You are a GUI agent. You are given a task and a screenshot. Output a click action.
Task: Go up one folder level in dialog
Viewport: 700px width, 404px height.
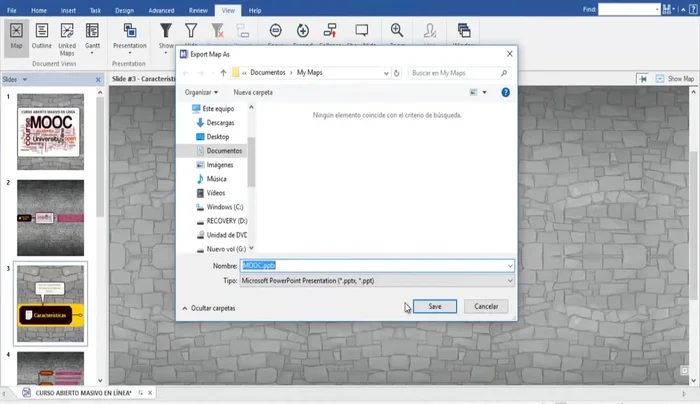coord(222,73)
